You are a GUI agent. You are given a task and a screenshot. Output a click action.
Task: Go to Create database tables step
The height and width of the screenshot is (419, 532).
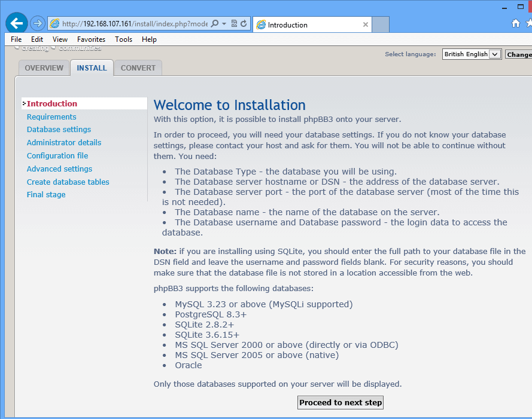coord(68,182)
